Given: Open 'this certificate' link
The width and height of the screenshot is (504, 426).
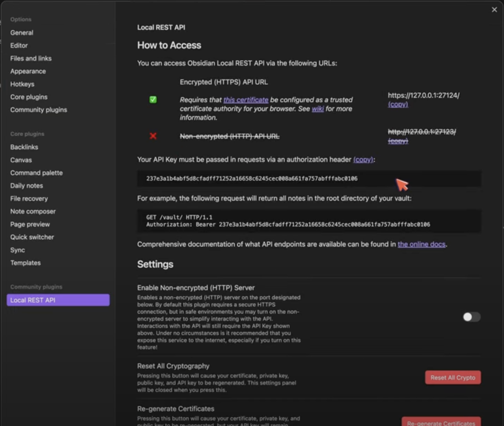Looking at the screenshot, I should coord(246,100).
